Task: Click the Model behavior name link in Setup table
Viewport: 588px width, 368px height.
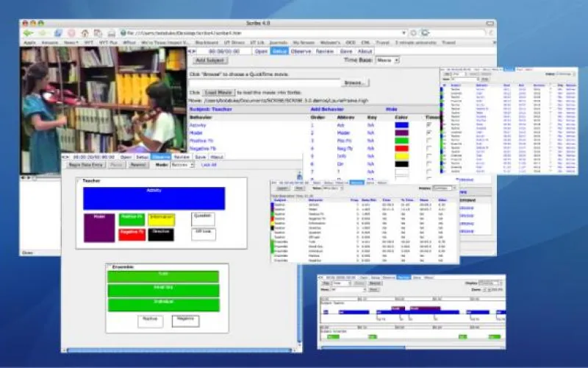Action: pos(196,133)
